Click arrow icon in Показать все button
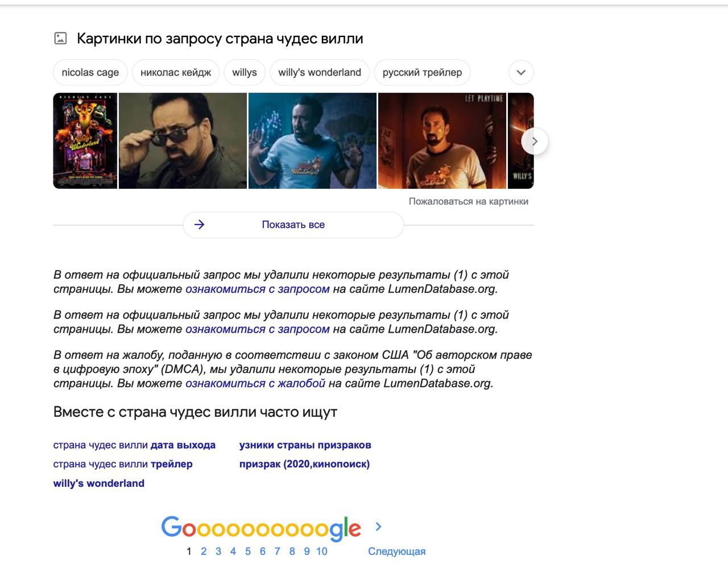 199,225
